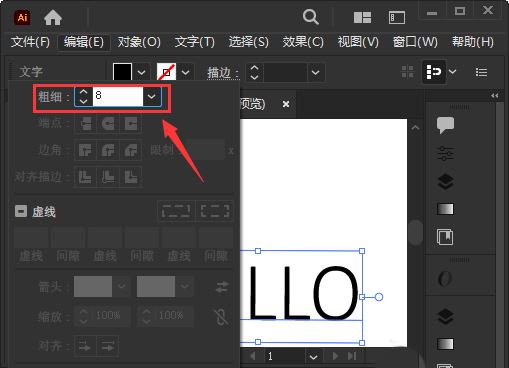This screenshot has width=509, height=368.
Task: Select the round join 边角 icon
Action: [108, 151]
